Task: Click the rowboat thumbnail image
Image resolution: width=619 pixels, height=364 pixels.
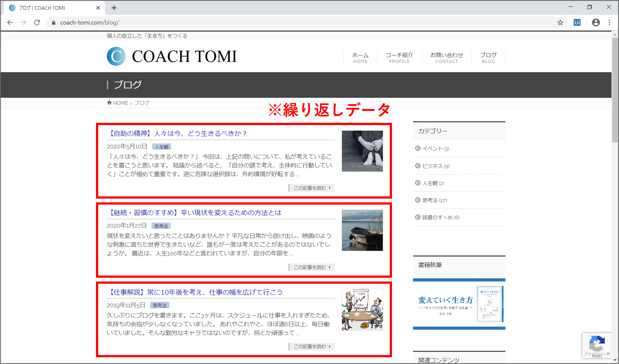Action: tap(362, 230)
